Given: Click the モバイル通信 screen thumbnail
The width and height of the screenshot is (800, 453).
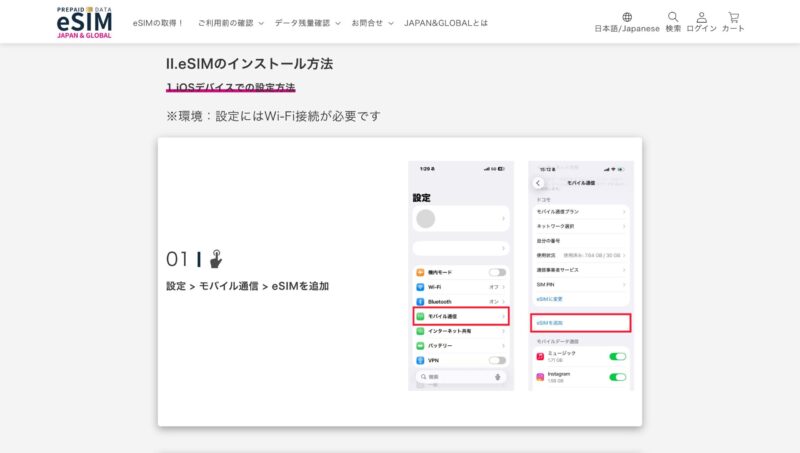Looking at the screenshot, I should pyautogui.click(x=581, y=276).
